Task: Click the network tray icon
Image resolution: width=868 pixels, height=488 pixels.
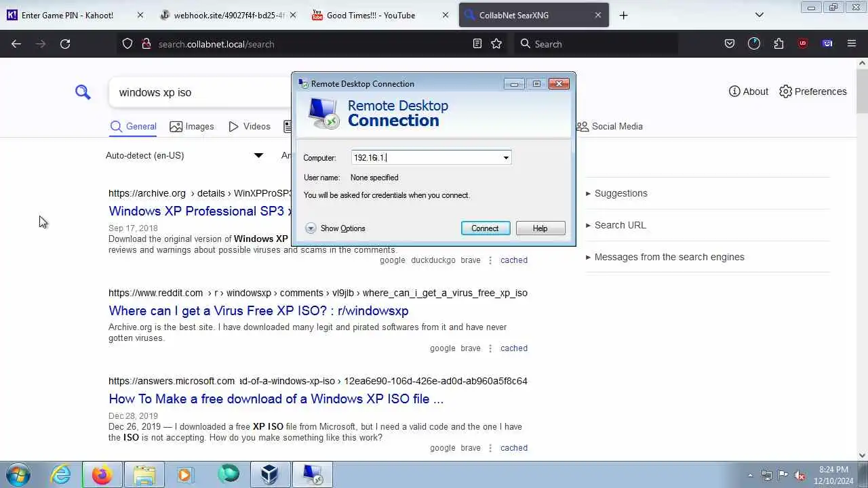Action: (x=767, y=476)
